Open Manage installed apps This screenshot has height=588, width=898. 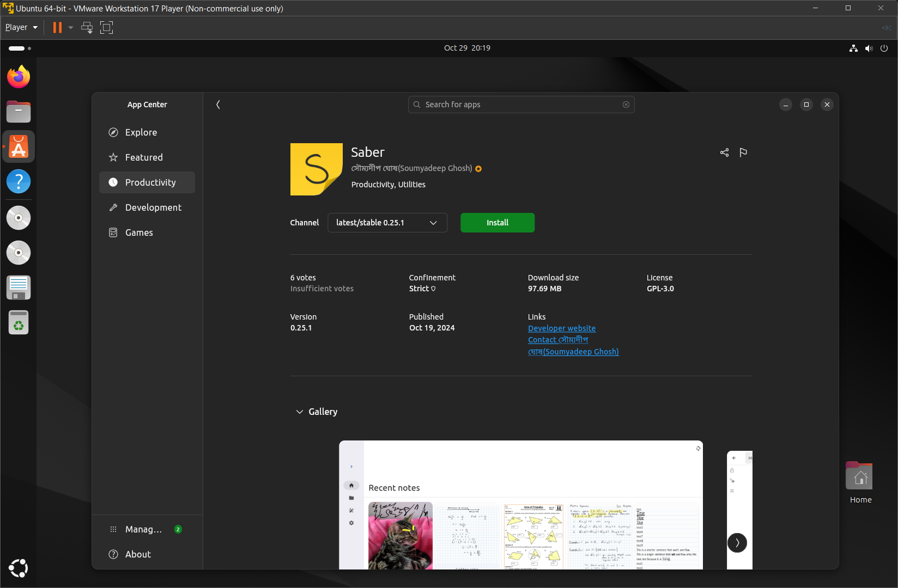(x=147, y=529)
